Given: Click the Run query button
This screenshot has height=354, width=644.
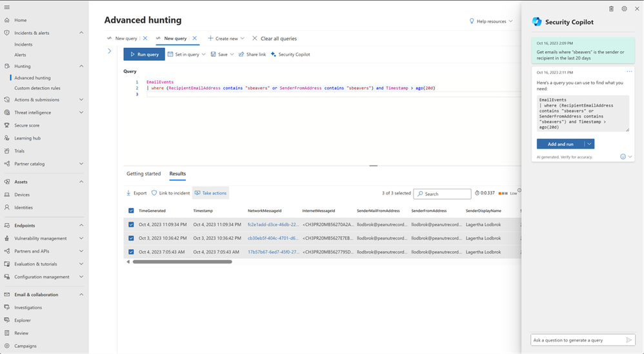Looking at the screenshot, I should tap(144, 54).
